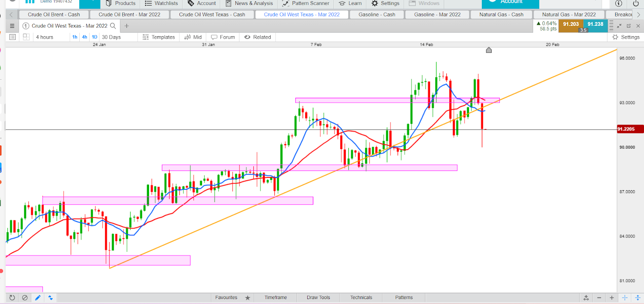Click the fit chart width icon
Image resolution: width=644 pixels, height=304 pixels.
click(586, 298)
